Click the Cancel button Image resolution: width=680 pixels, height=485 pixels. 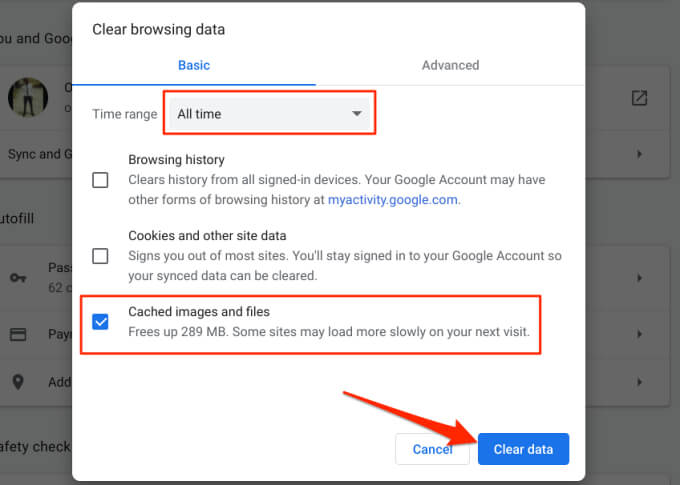pos(432,449)
